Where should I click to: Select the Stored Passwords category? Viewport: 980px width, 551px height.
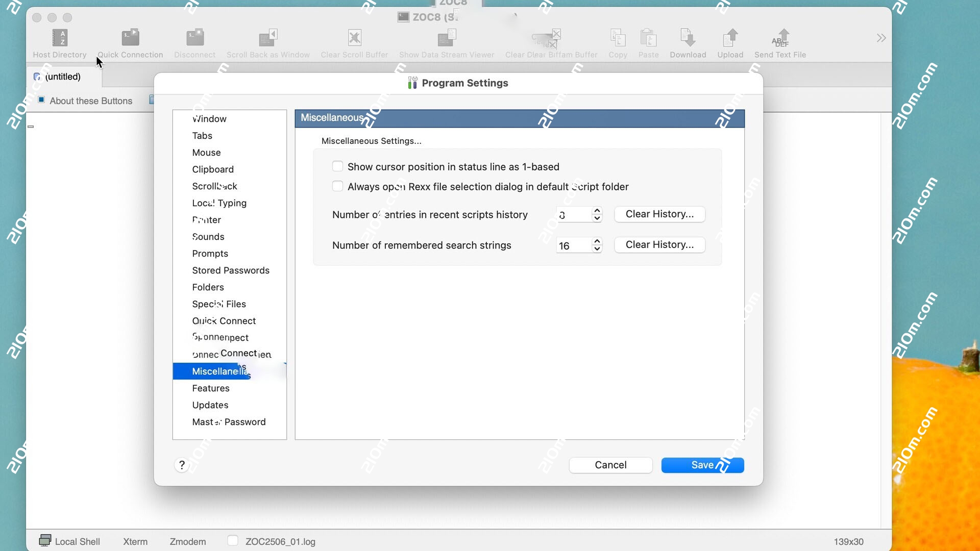click(230, 270)
